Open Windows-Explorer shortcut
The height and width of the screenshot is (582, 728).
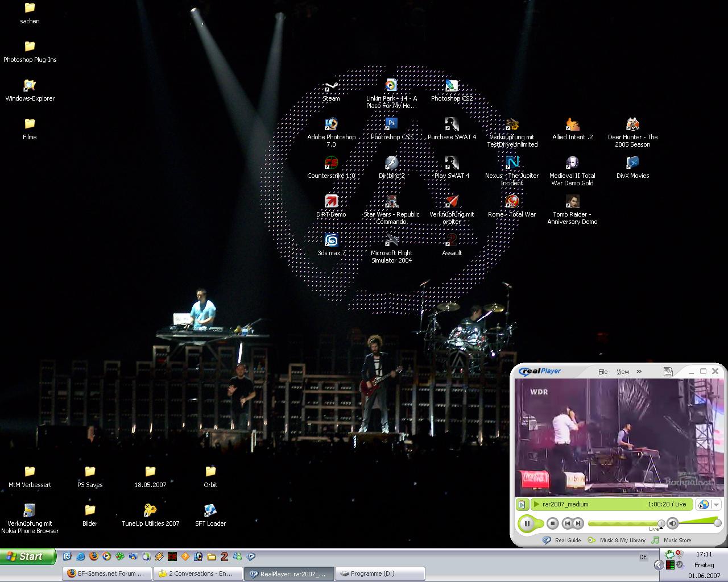coord(30,91)
